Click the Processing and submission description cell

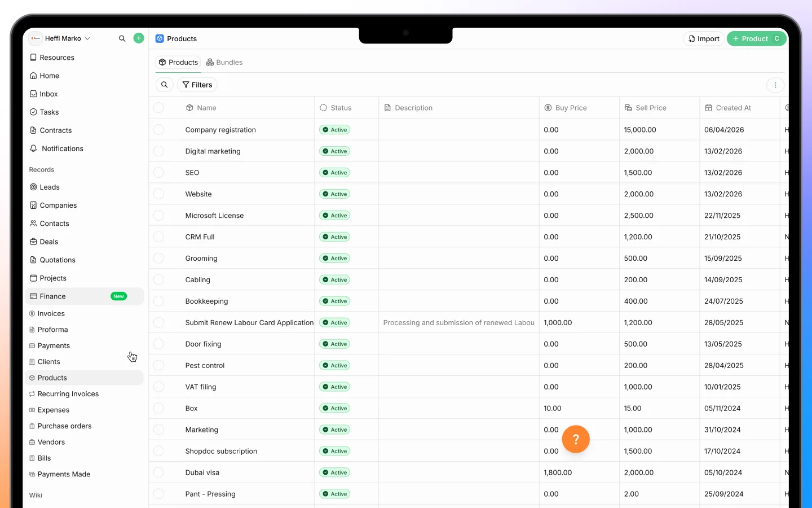pyautogui.click(x=459, y=323)
